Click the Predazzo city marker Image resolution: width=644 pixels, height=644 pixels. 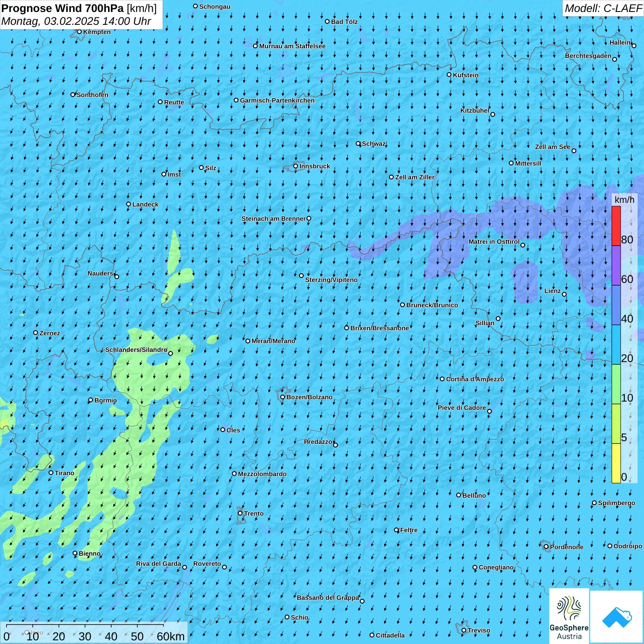click(335, 445)
